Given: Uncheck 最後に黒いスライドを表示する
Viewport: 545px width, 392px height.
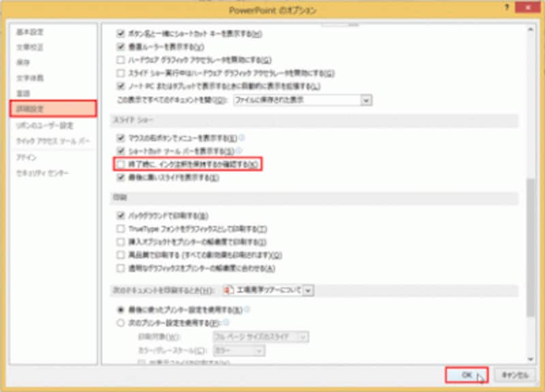Looking at the screenshot, I should [x=121, y=178].
